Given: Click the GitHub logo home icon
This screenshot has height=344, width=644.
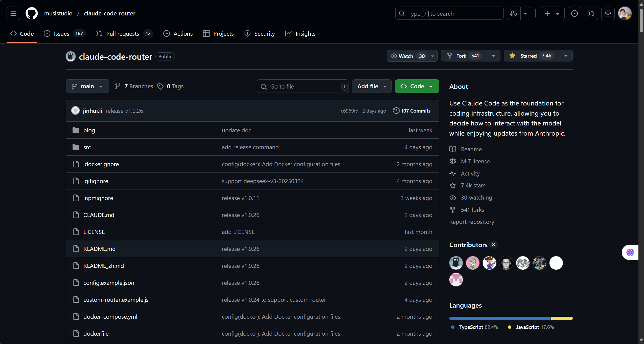Looking at the screenshot, I should point(32,13).
